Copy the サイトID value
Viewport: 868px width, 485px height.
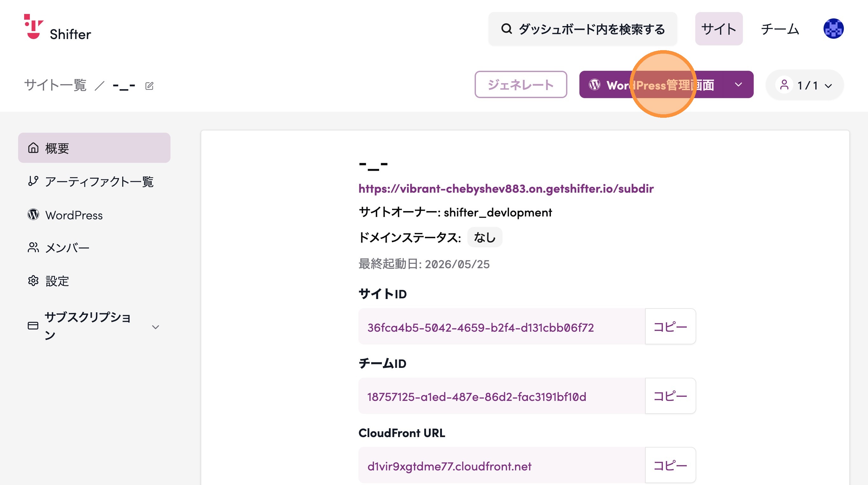click(x=670, y=326)
